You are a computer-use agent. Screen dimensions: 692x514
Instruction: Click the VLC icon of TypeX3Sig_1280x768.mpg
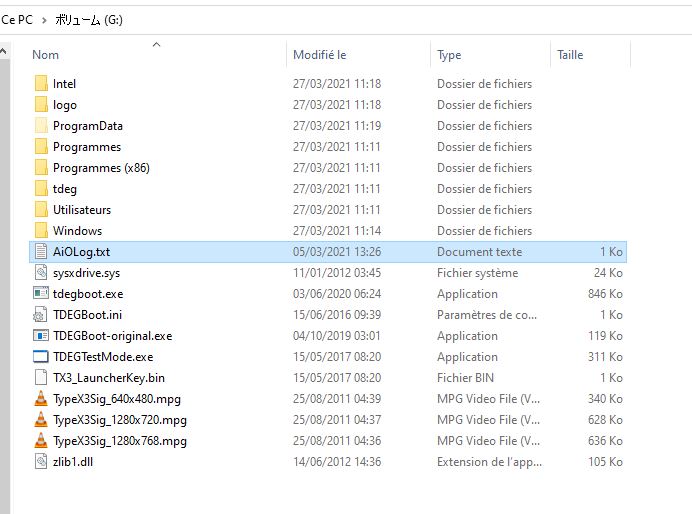tap(41, 441)
